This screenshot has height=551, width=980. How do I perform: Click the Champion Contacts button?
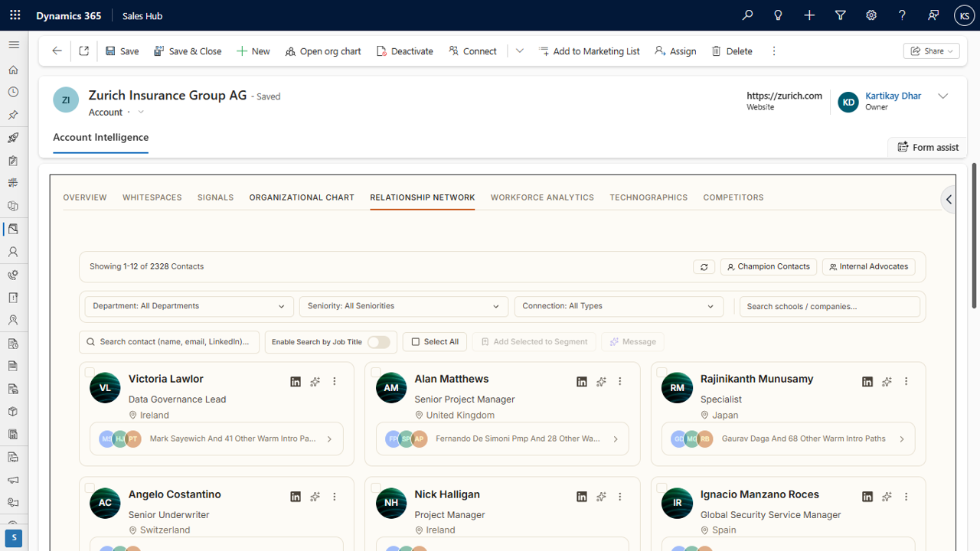pyautogui.click(x=769, y=267)
